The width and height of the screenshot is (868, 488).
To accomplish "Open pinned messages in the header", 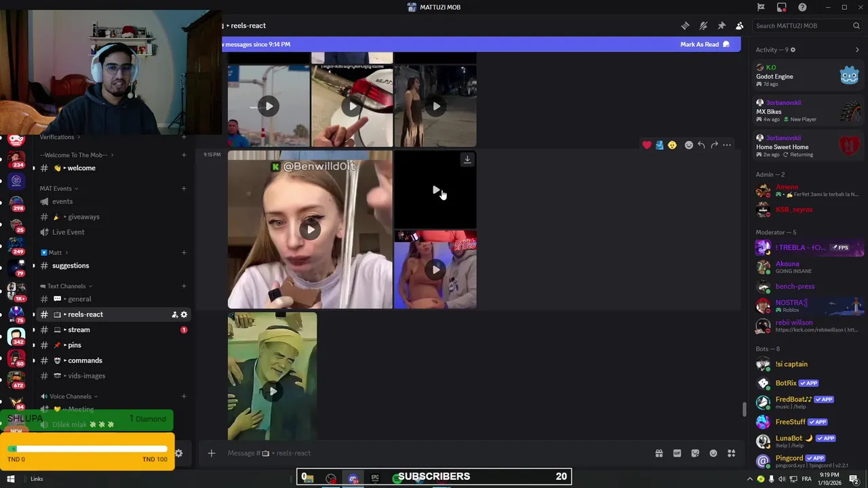I will [722, 26].
